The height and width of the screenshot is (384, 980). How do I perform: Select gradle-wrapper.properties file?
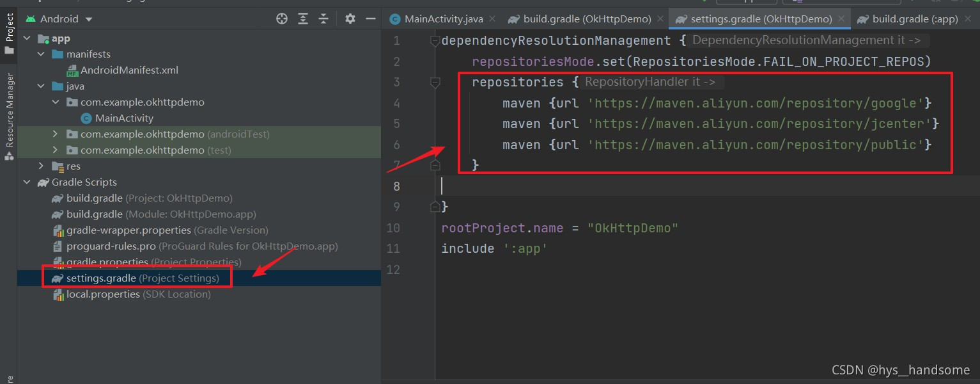[160, 230]
